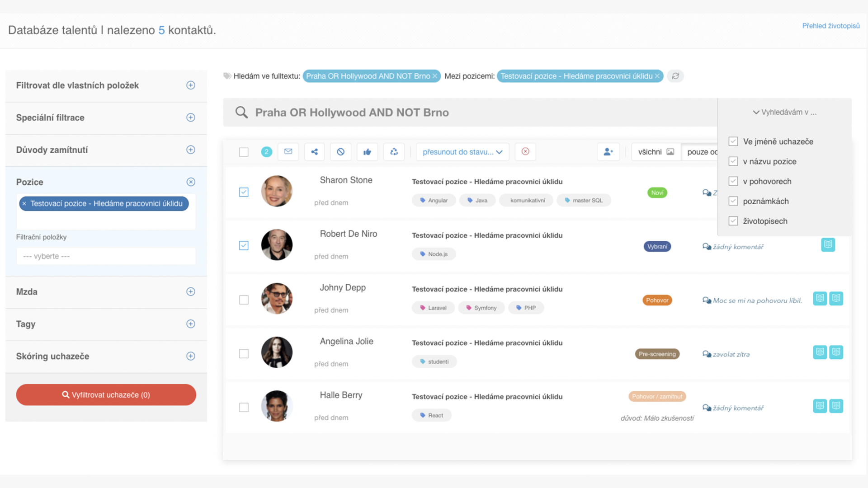Select Johny Depp's row checkbox

coord(244,300)
